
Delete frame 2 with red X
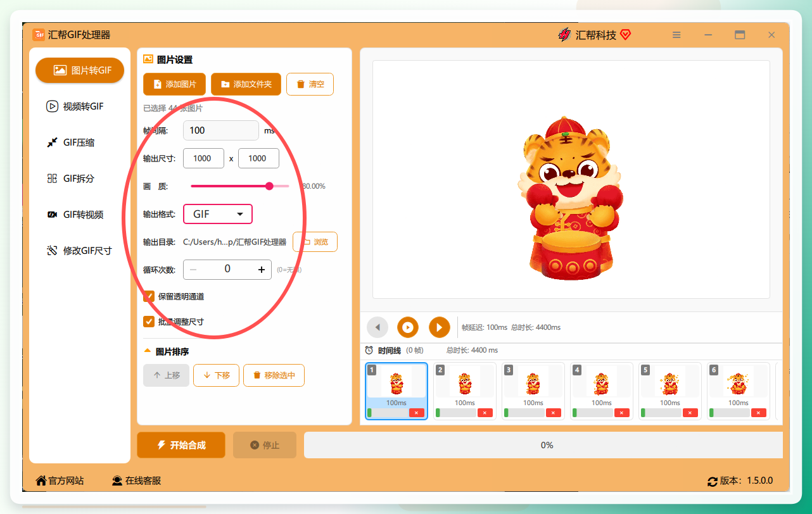(x=485, y=413)
